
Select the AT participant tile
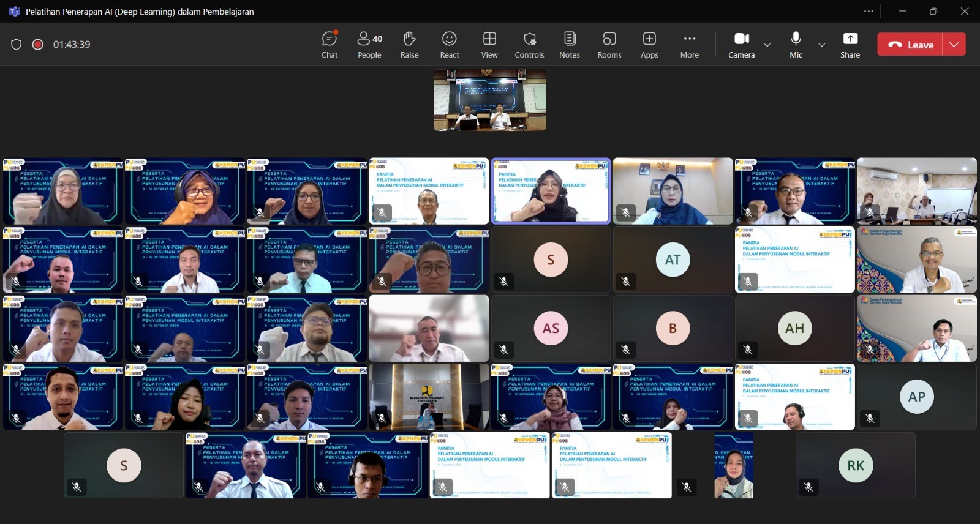pos(673,260)
